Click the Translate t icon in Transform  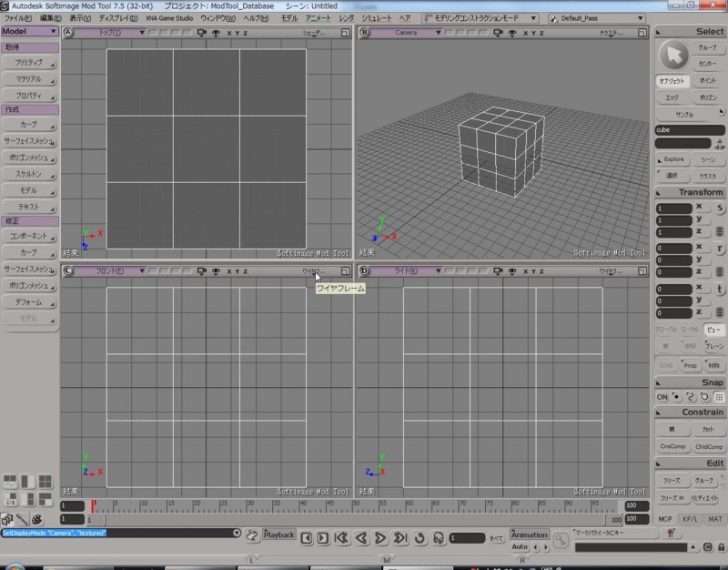(x=720, y=289)
